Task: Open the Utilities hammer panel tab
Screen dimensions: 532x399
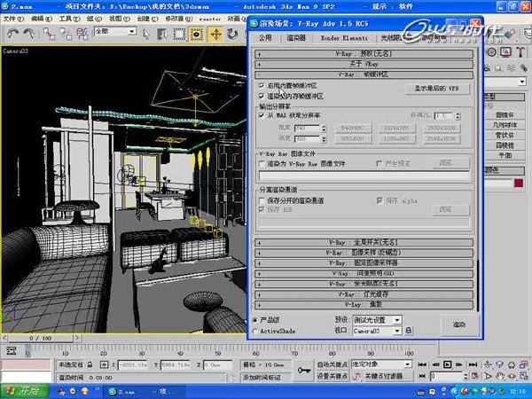Action: click(x=520, y=52)
